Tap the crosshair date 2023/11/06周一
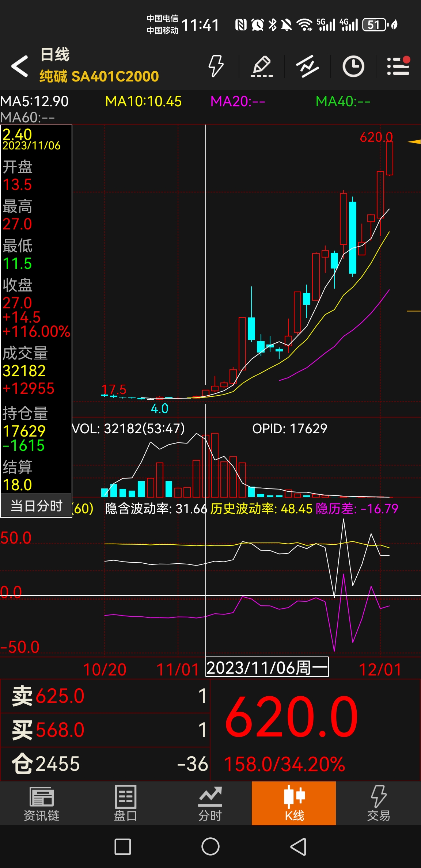 267,667
